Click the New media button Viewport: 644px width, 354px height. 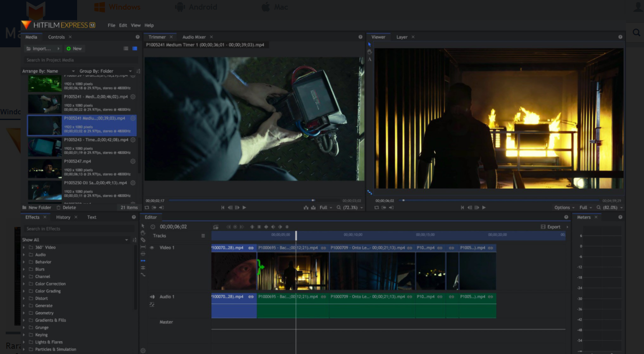pyautogui.click(x=74, y=49)
